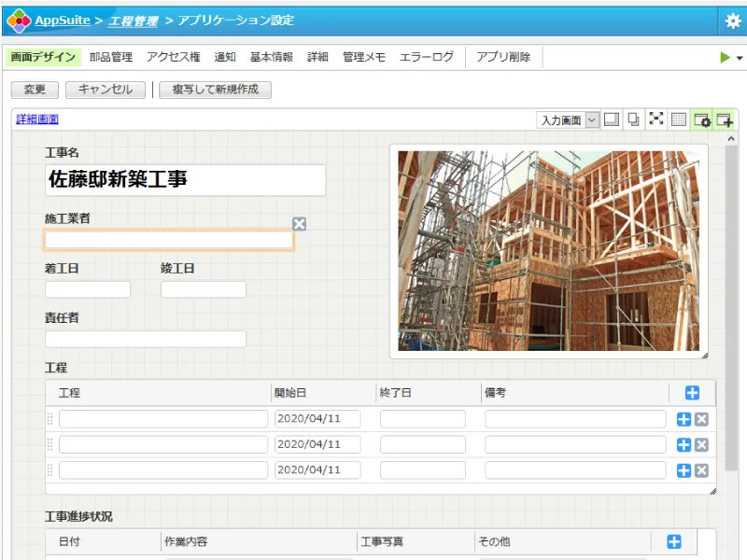The width and height of the screenshot is (747, 560).
Task: Click the 詳細画面 link
Action: point(37,119)
